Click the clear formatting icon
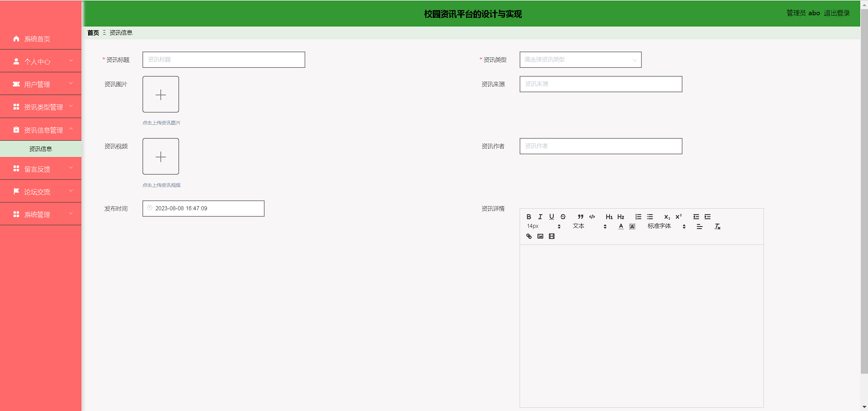The width and height of the screenshot is (868, 411). pos(717,227)
